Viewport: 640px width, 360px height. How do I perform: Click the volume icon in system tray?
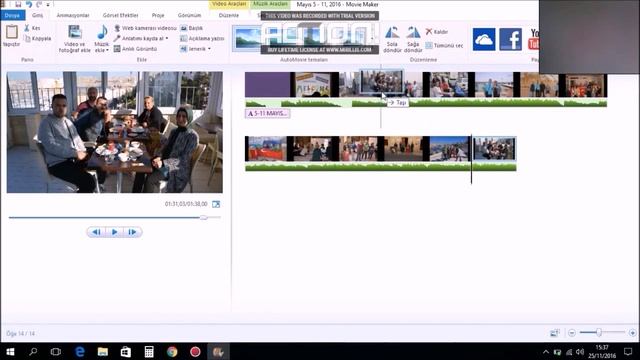580,352
